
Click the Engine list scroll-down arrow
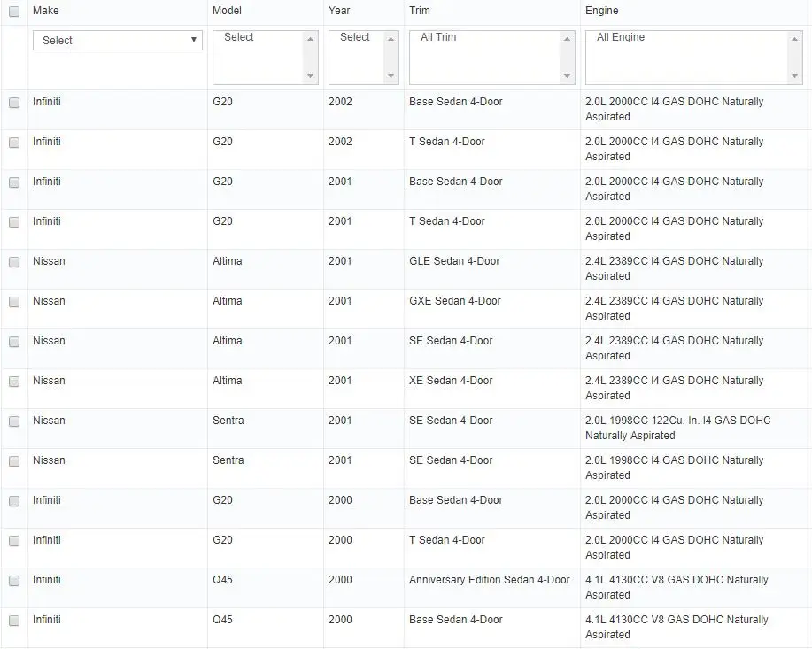pos(794,76)
